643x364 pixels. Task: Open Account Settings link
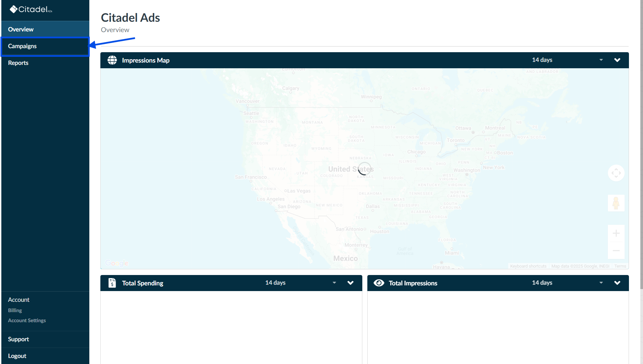click(x=27, y=321)
